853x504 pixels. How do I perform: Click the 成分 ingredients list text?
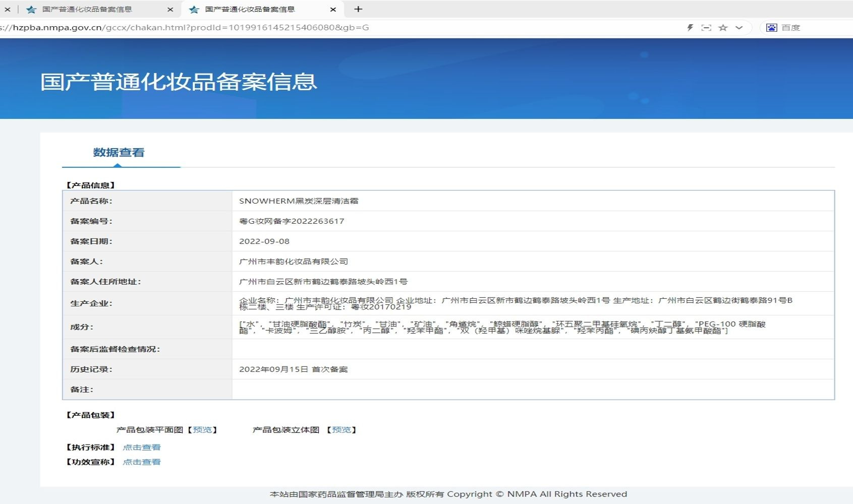[502, 327]
